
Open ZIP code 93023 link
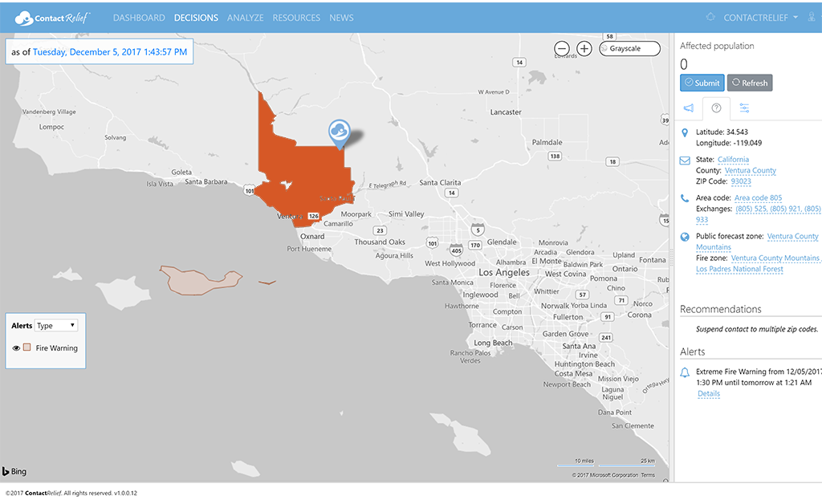[741, 181]
